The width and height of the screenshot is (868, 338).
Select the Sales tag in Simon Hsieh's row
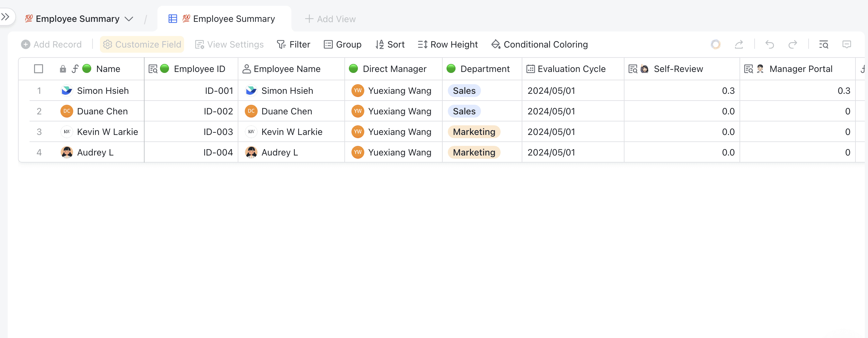click(x=464, y=91)
